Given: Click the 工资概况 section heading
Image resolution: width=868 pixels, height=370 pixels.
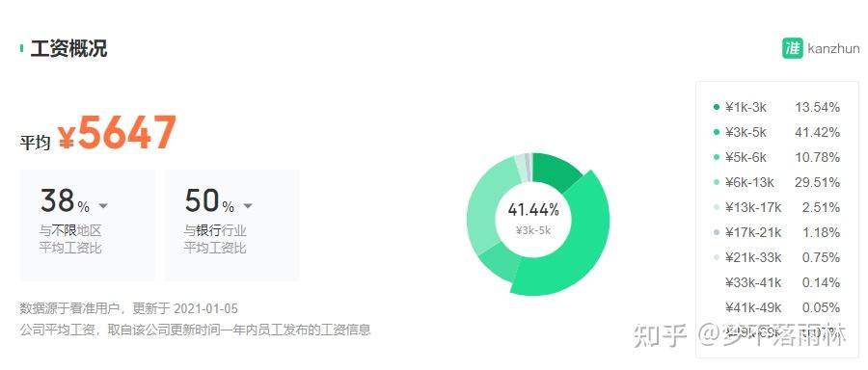Looking at the screenshot, I should (x=68, y=49).
